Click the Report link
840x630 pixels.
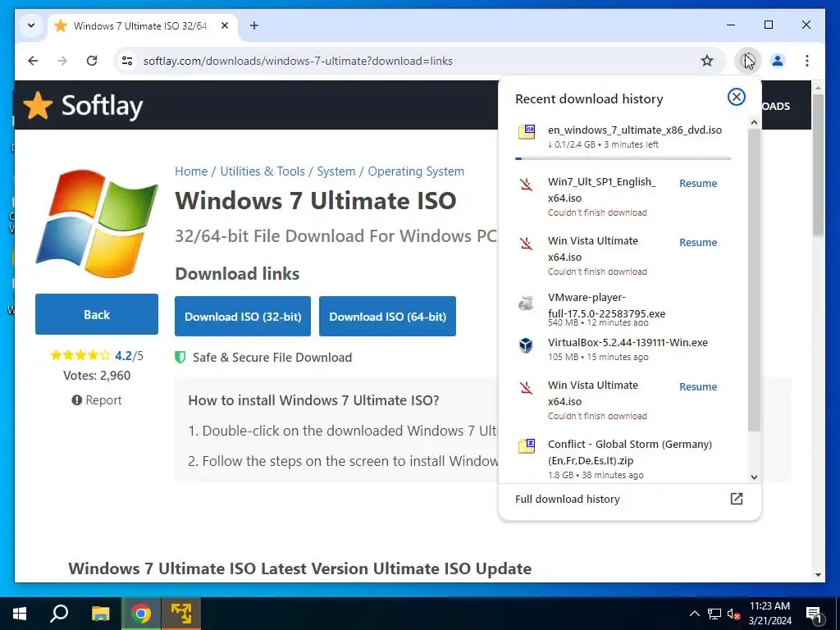[97, 400]
